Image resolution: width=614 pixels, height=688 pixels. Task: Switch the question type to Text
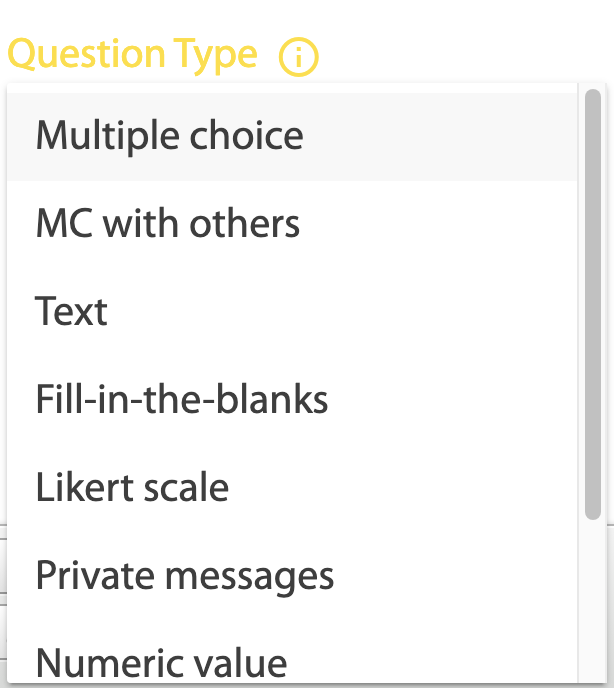point(292,312)
